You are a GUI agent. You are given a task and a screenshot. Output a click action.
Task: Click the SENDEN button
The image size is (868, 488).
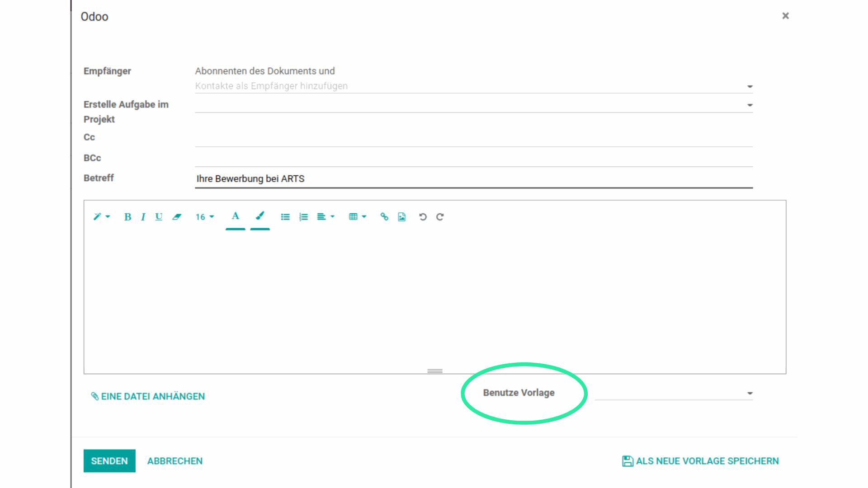(109, 461)
